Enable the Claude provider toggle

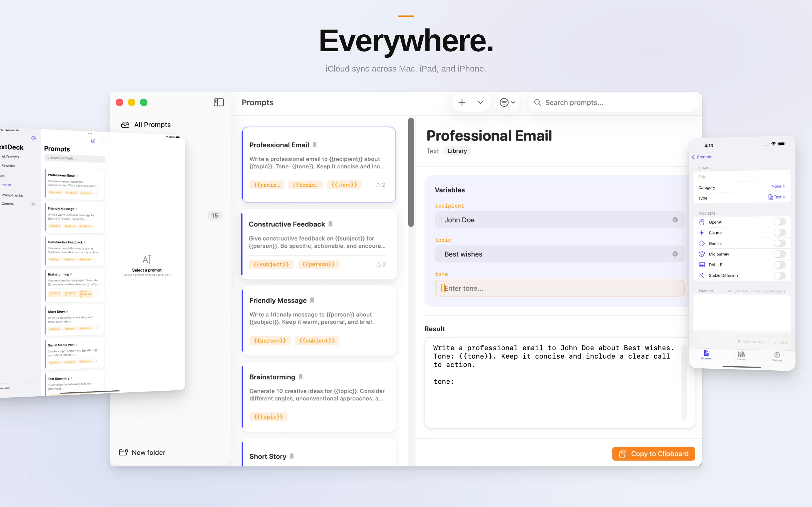780,232
